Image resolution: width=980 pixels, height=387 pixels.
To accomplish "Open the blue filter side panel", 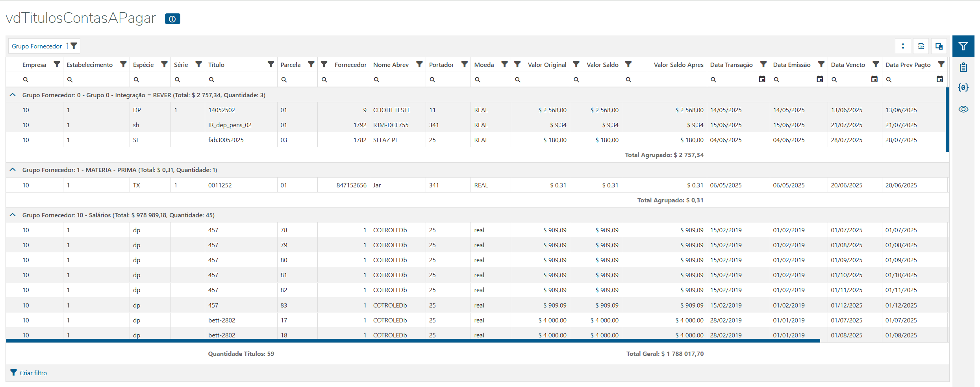I will [x=963, y=46].
